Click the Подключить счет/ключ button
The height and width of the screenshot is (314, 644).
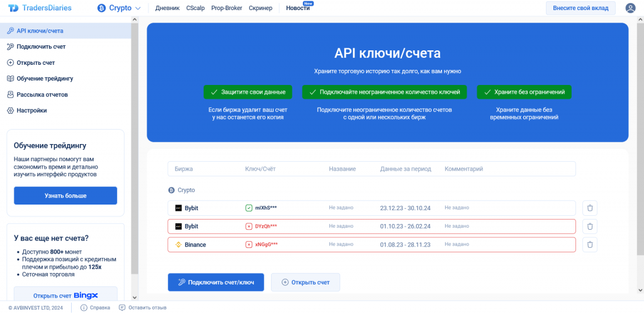pos(216,283)
